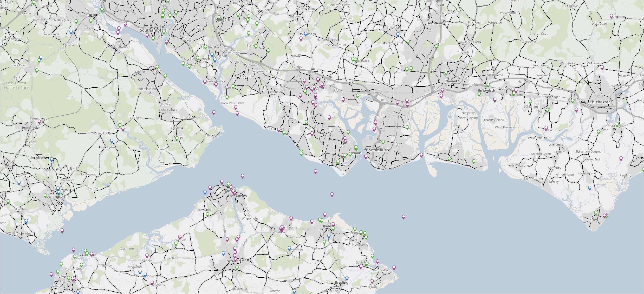The width and height of the screenshot is (644, 294).
Task: Select the blue marker near East Boldre
Action: tap(112, 141)
